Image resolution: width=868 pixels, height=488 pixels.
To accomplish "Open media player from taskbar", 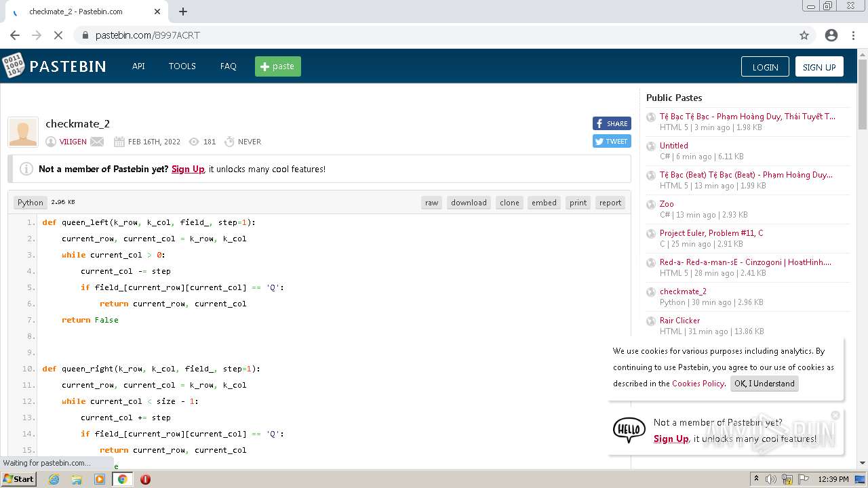I will (x=100, y=479).
